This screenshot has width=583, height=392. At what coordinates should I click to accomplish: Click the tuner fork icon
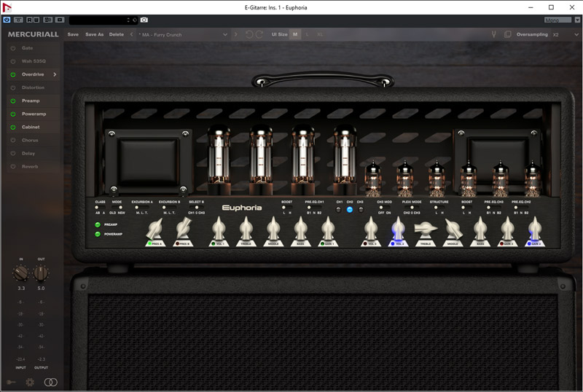(x=493, y=34)
